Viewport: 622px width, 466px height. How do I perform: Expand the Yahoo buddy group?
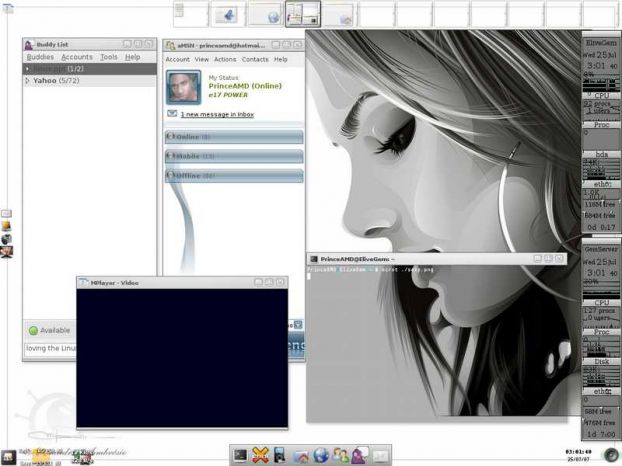point(27,81)
